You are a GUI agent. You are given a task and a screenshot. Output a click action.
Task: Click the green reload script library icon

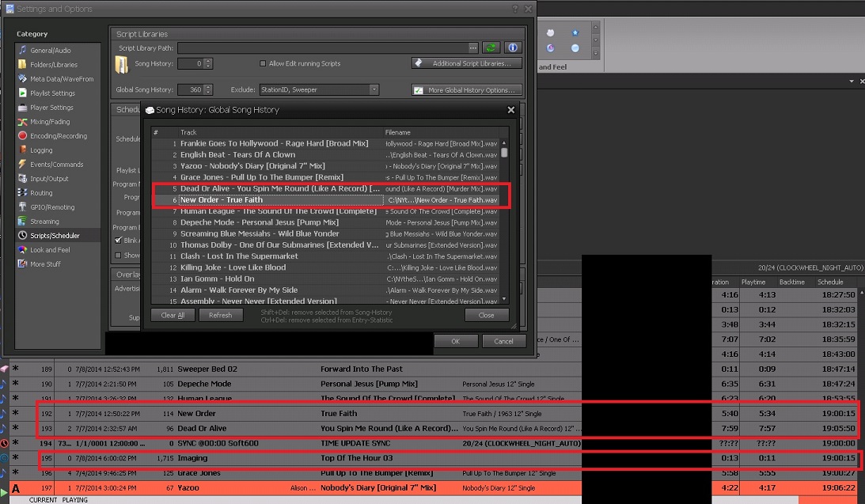point(491,48)
